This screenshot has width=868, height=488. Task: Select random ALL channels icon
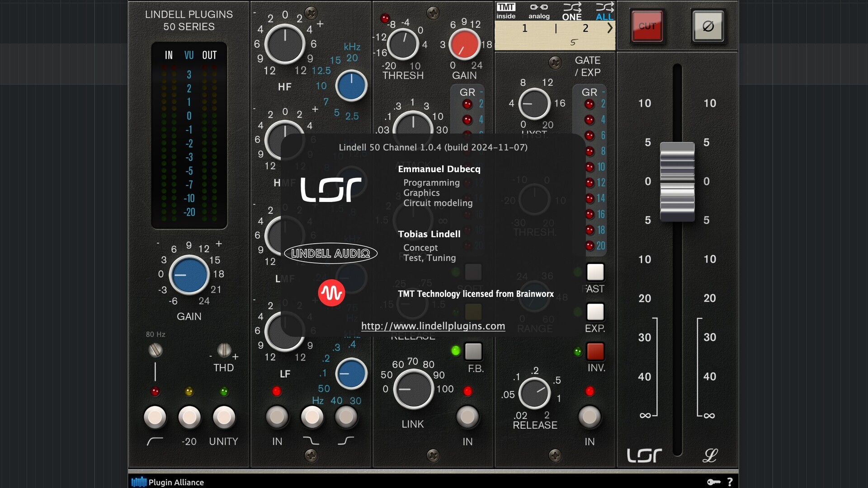click(x=604, y=11)
